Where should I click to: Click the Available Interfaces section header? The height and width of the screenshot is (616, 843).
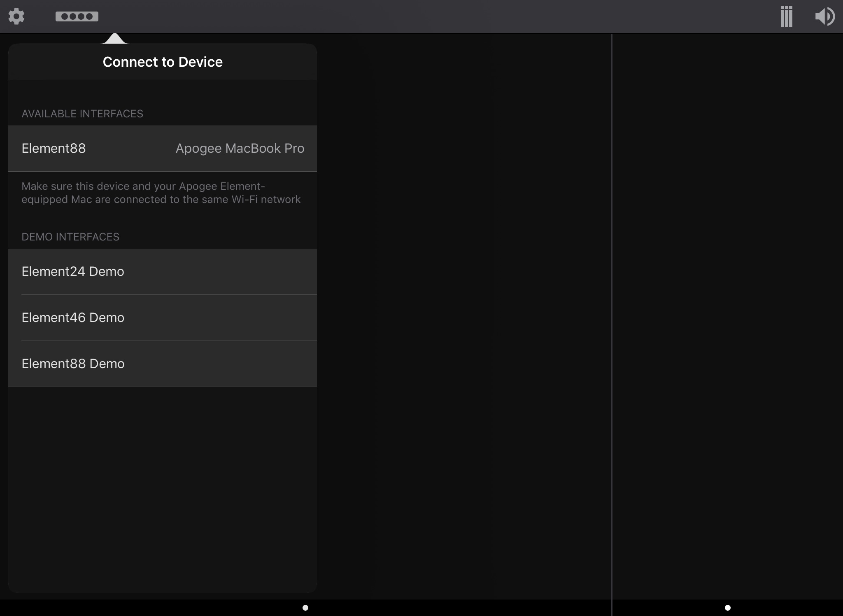tap(82, 114)
